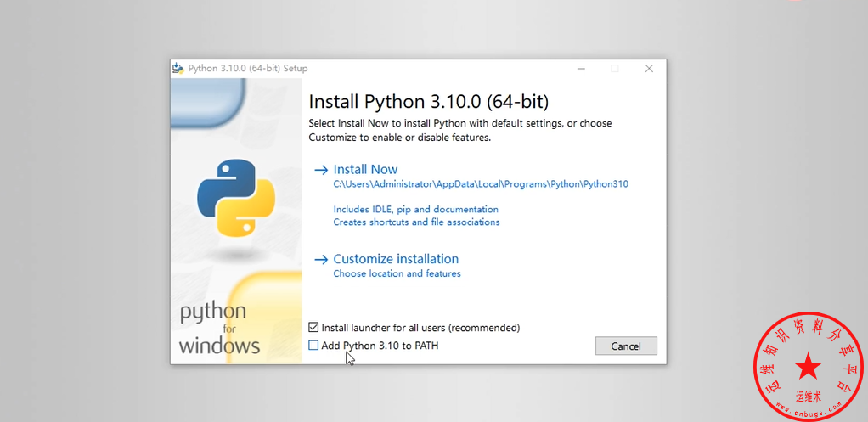Screen dimensions: 868x422
Task: Click the arrow icon beside Customize installation
Action: 321,259
